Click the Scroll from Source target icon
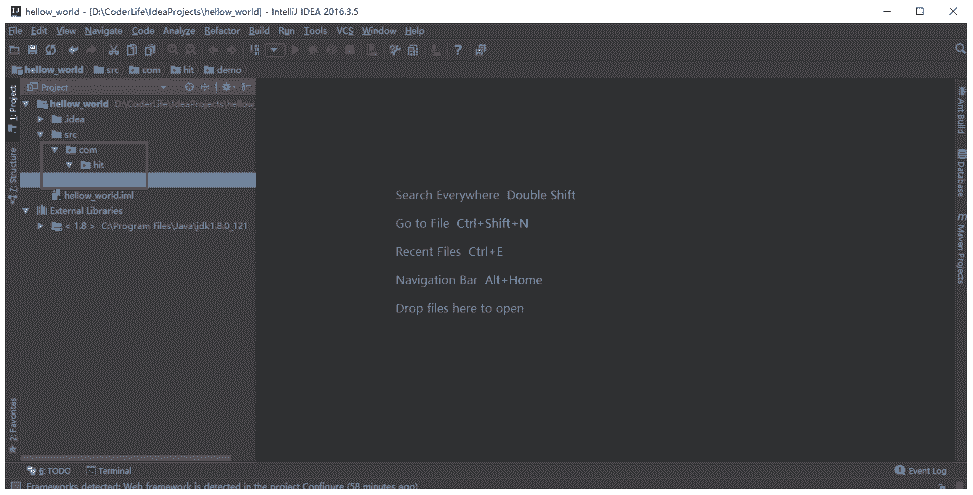This screenshot has height=495, width=973. click(190, 88)
